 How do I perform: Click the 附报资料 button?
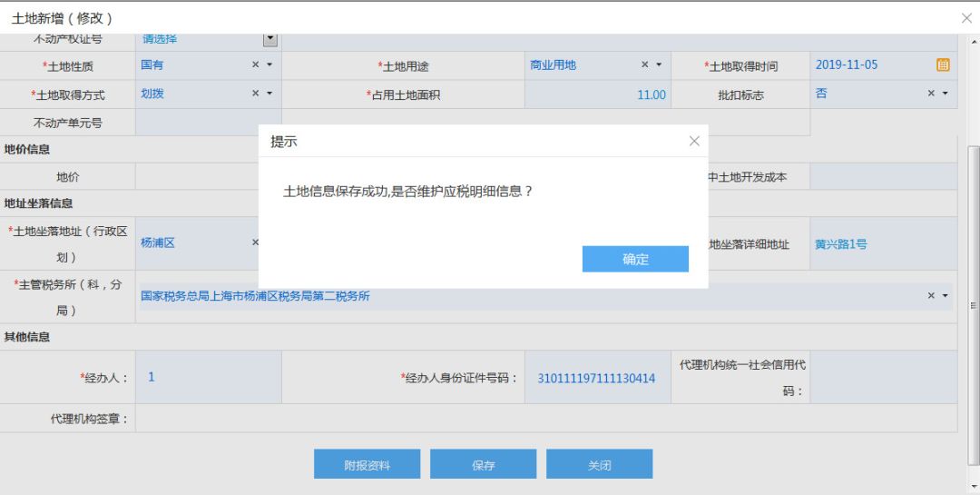pos(367,464)
